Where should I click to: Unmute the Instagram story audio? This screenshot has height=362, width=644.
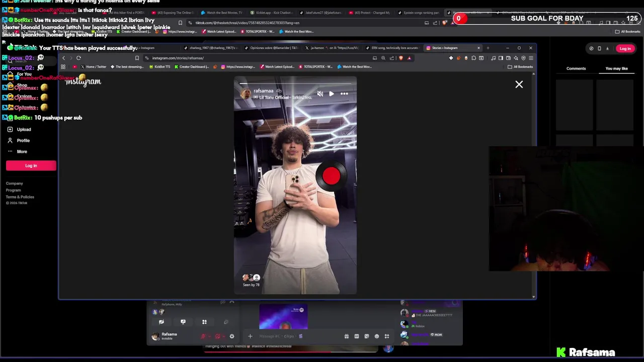(320, 94)
